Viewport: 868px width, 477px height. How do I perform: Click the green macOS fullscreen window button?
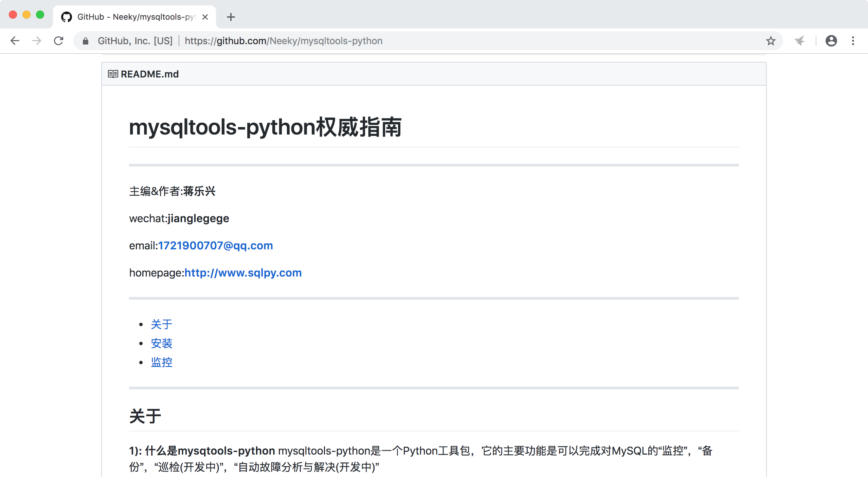(x=40, y=15)
